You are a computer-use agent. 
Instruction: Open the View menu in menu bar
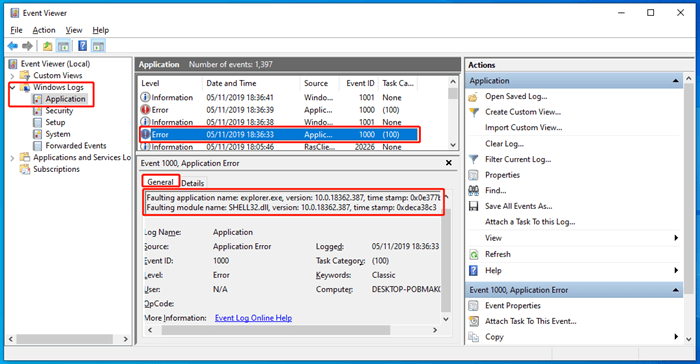[x=74, y=30]
